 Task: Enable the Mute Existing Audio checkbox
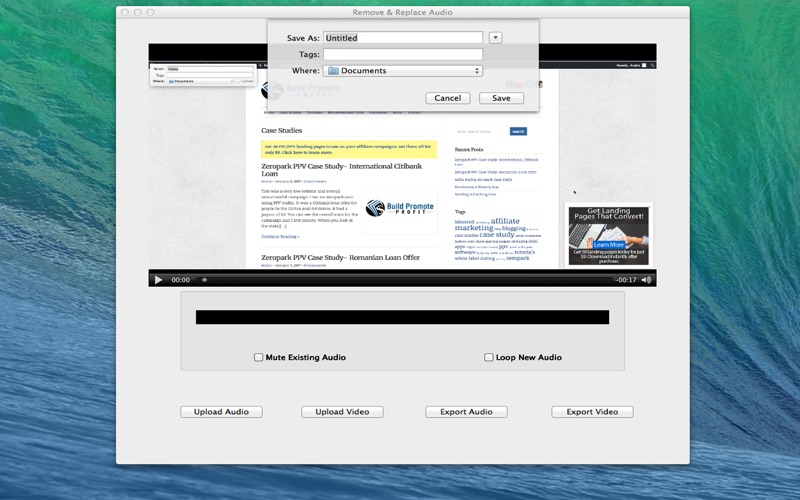point(259,357)
